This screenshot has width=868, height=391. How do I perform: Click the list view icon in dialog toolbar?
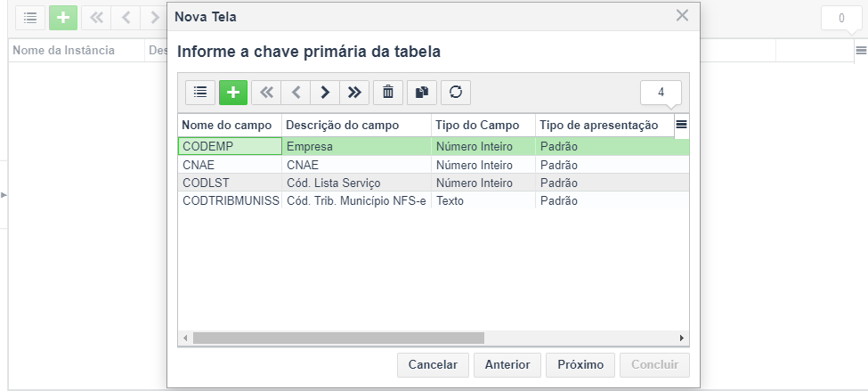[200, 92]
